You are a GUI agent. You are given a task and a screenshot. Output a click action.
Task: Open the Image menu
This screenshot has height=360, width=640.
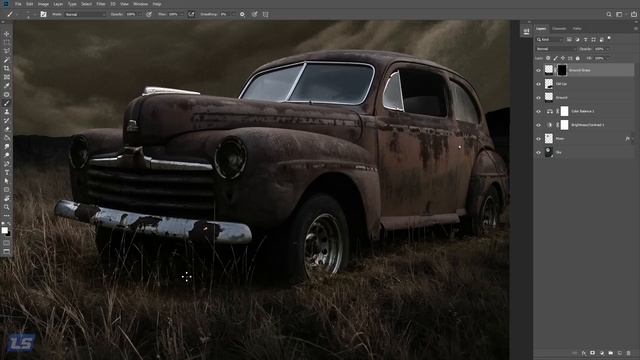[43, 4]
